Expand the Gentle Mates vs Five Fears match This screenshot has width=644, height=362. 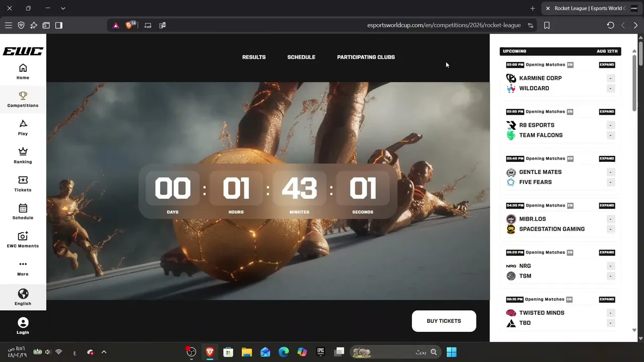pos(607,158)
